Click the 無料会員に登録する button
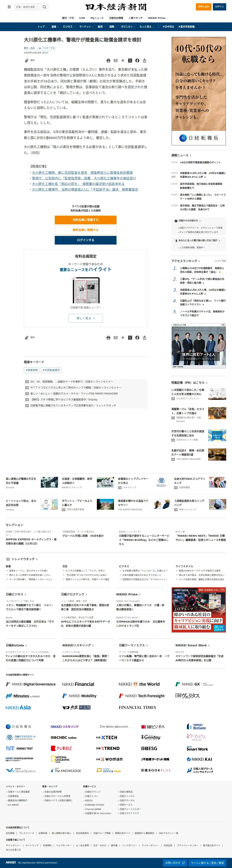 click(x=85, y=230)
